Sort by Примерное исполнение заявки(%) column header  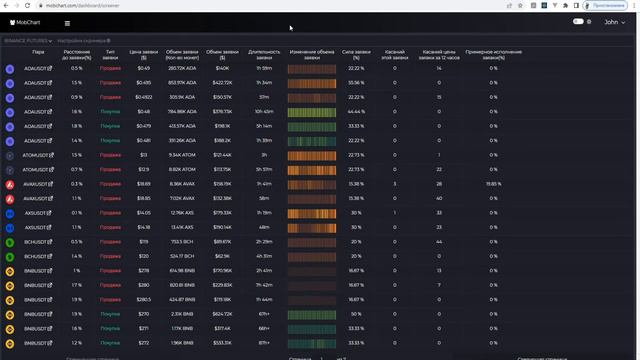493,55
